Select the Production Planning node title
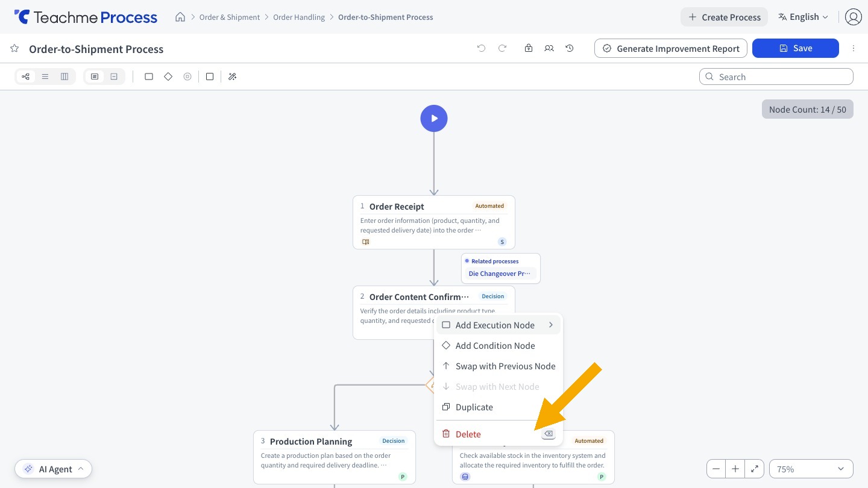The image size is (868, 488). [311, 441]
